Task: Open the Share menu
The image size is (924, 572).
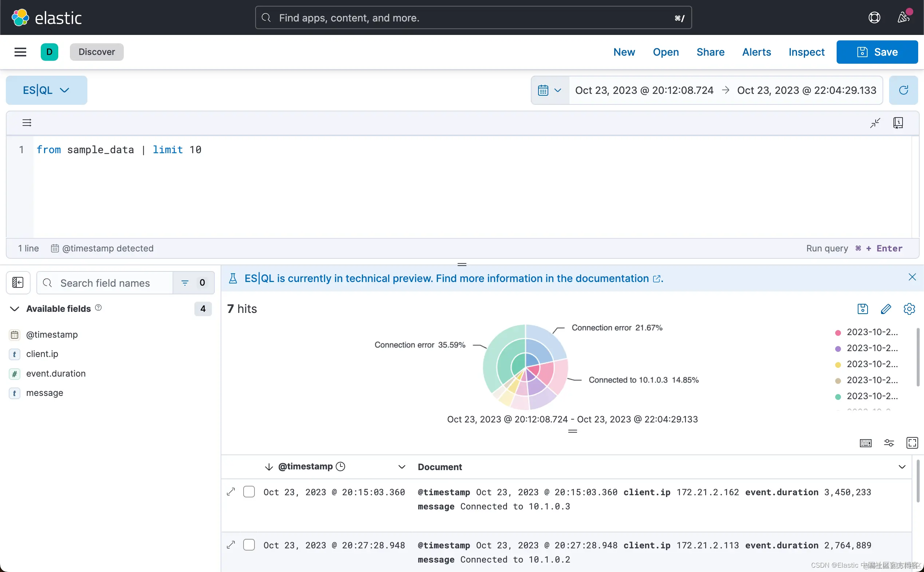Action: [x=710, y=52]
